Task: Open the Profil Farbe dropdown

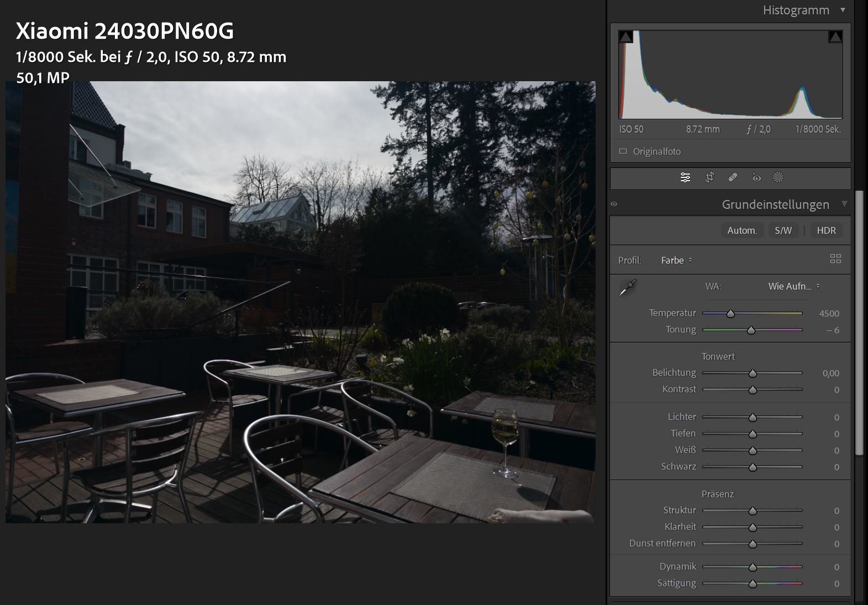Action: point(676,260)
